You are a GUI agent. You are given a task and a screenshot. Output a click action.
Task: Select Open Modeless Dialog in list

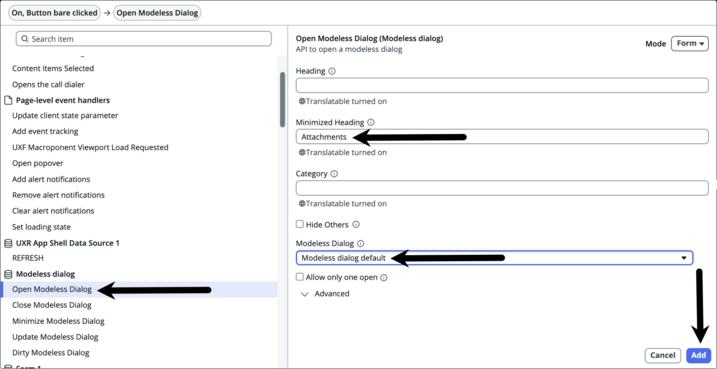click(139, 289)
